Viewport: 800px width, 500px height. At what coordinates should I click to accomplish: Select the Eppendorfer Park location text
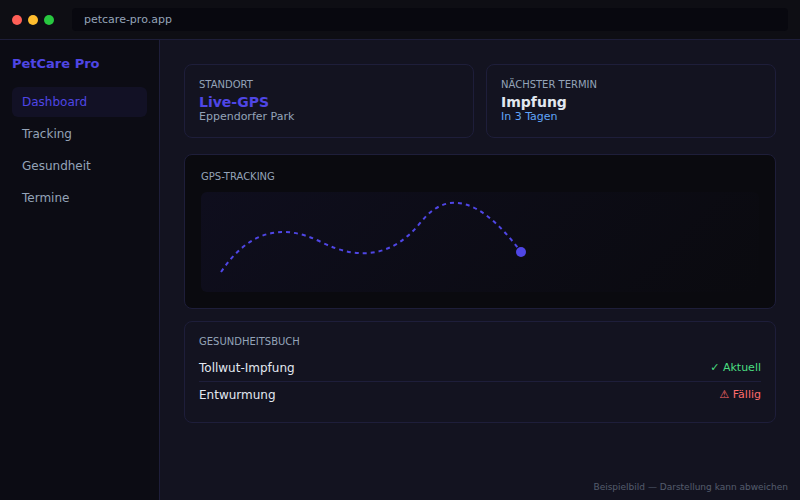click(x=246, y=117)
